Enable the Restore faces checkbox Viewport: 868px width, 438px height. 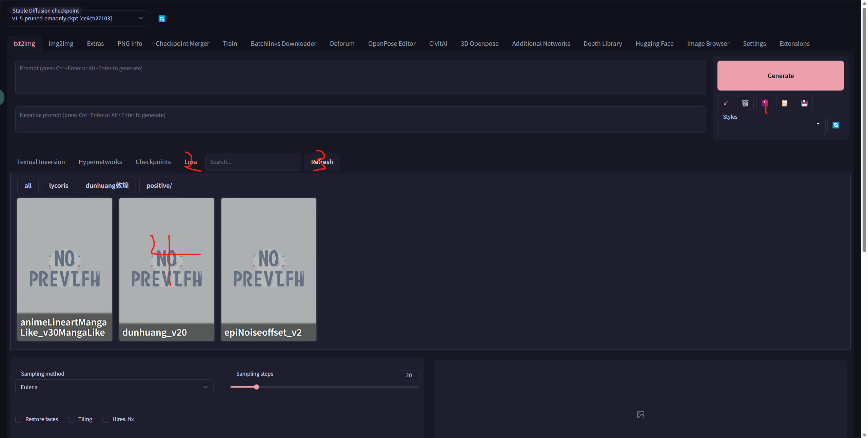19,419
